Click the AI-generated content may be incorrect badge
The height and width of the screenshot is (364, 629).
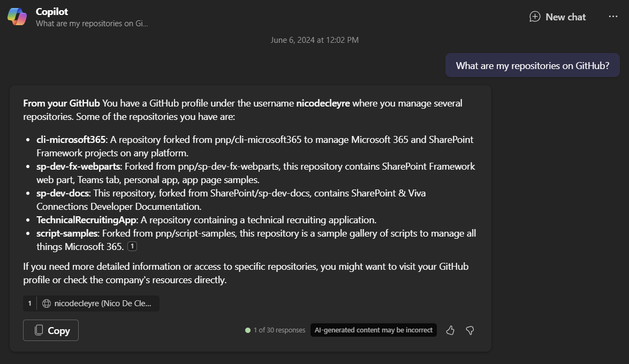coord(373,330)
